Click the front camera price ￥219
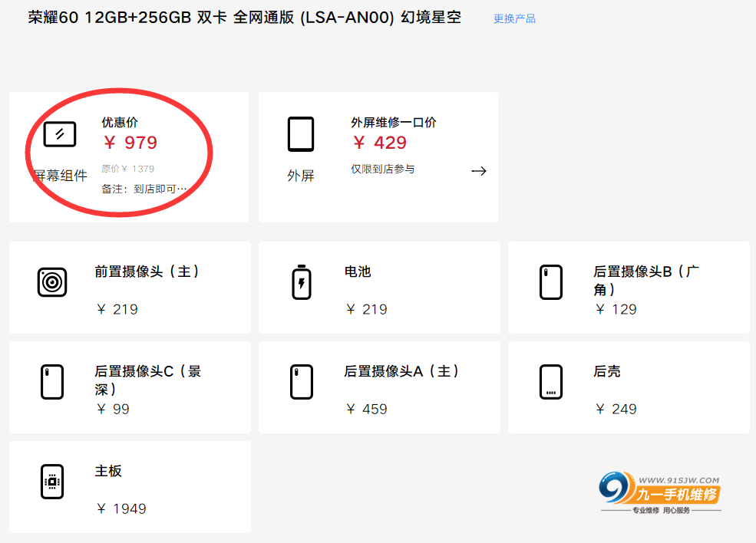Screen dimensions: 756x543 [117, 309]
